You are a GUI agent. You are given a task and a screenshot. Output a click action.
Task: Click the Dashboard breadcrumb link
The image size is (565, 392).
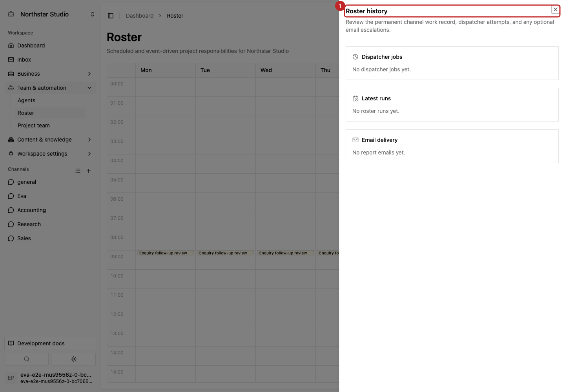[140, 16]
